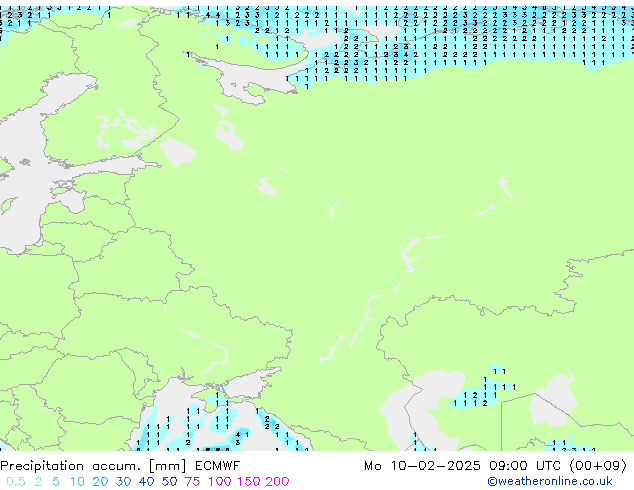
Task: Click the 0.5 mm legend value
Action: 16,482
